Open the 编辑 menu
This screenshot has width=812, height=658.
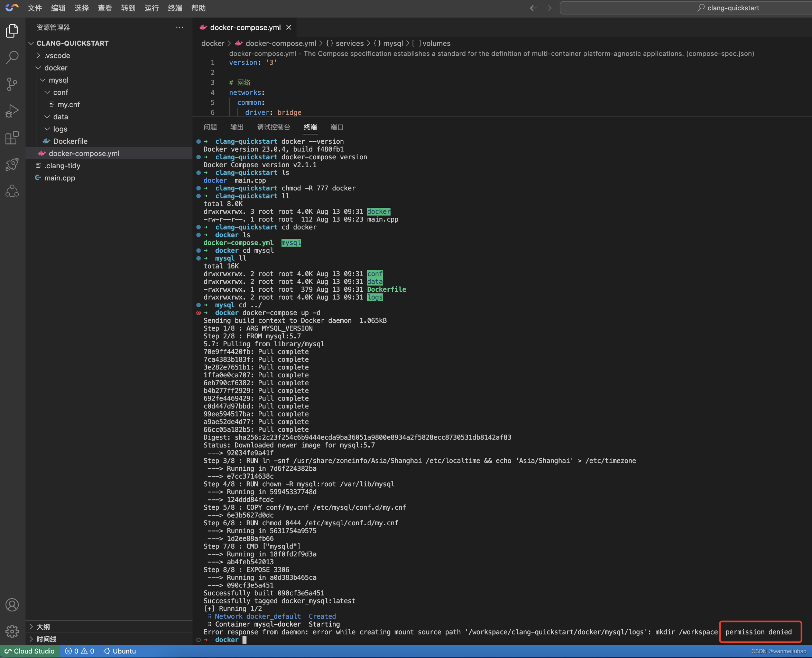[x=58, y=8]
